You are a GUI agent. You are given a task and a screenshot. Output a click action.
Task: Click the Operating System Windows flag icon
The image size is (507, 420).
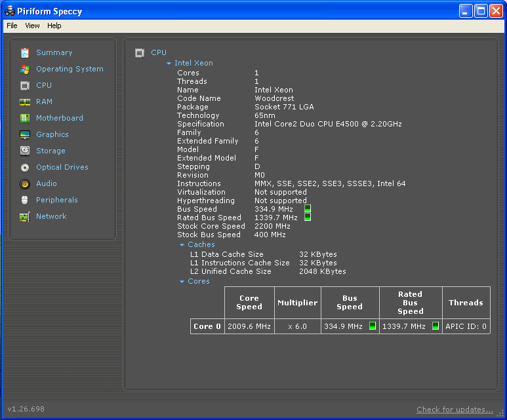pyautogui.click(x=25, y=69)
